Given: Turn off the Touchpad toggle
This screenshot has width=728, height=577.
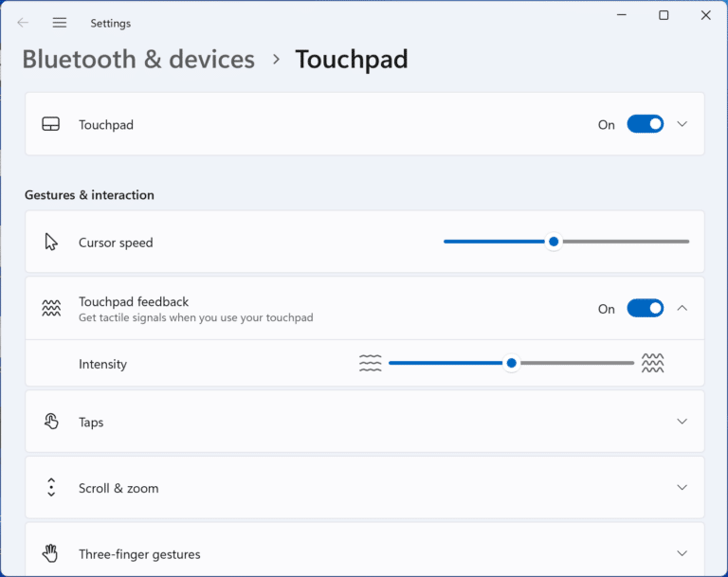Looking at the screenshot, I should tap(646, 124).
